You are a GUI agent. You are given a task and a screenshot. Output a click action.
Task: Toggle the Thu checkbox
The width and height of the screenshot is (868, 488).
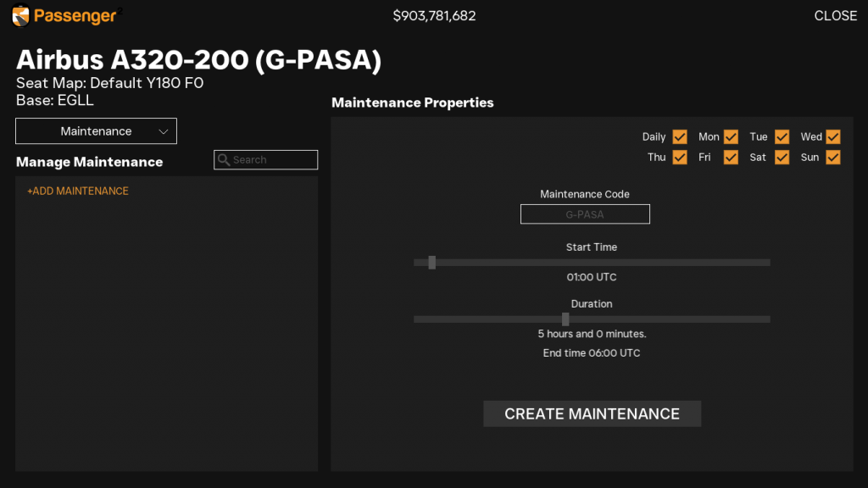[x=679, y=158]
